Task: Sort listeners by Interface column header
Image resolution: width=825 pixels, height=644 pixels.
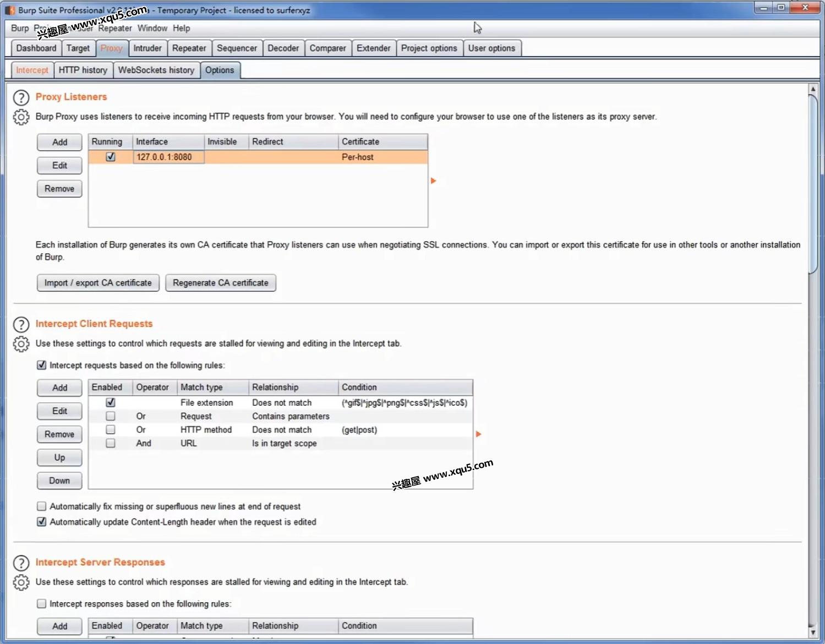Action: click(x=168, y=141)
